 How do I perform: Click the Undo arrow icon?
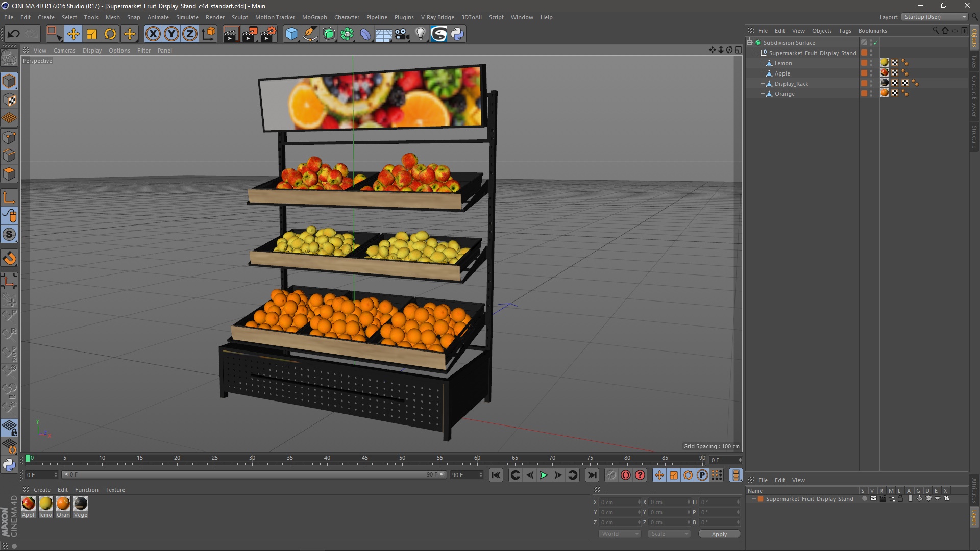[x=13, y=34]
